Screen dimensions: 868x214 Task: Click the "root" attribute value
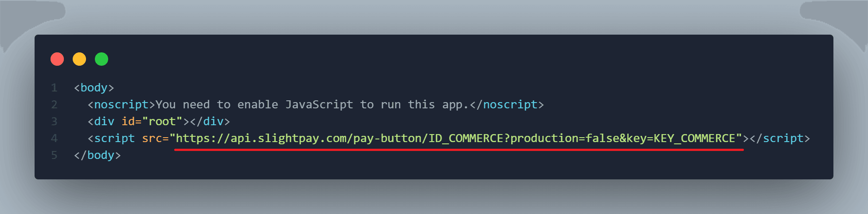162,122
